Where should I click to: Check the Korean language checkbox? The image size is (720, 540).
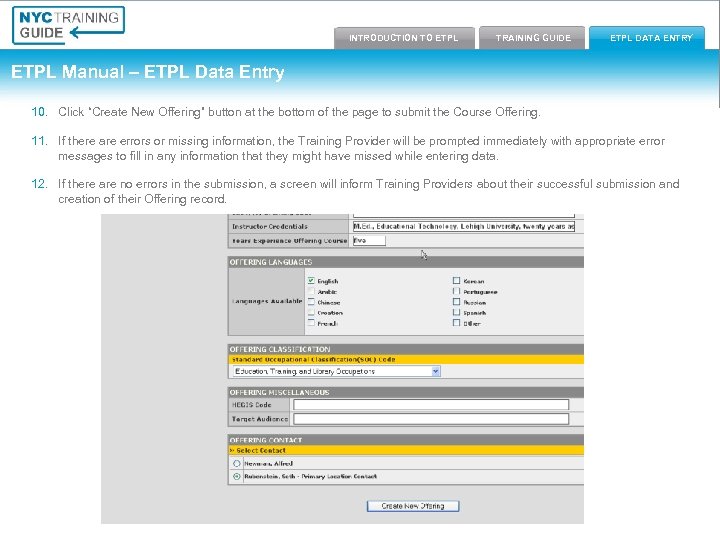[456, 281]
